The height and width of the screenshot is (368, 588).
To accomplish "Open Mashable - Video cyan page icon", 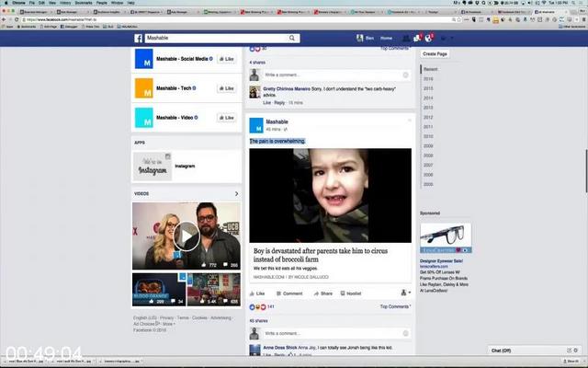I will click(144, 118).
